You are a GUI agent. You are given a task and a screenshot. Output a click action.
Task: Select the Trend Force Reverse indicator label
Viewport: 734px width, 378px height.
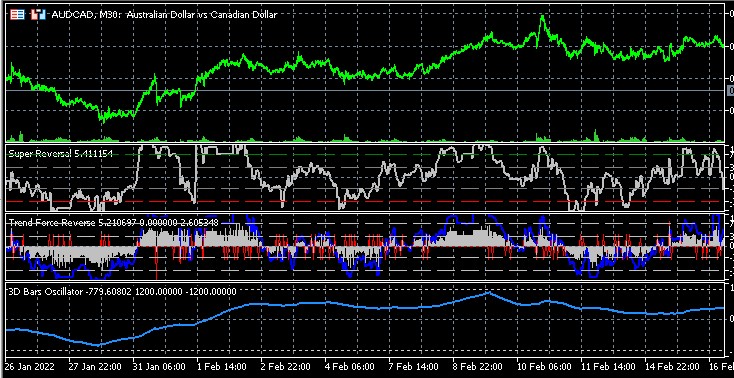(x=114, y=222)
